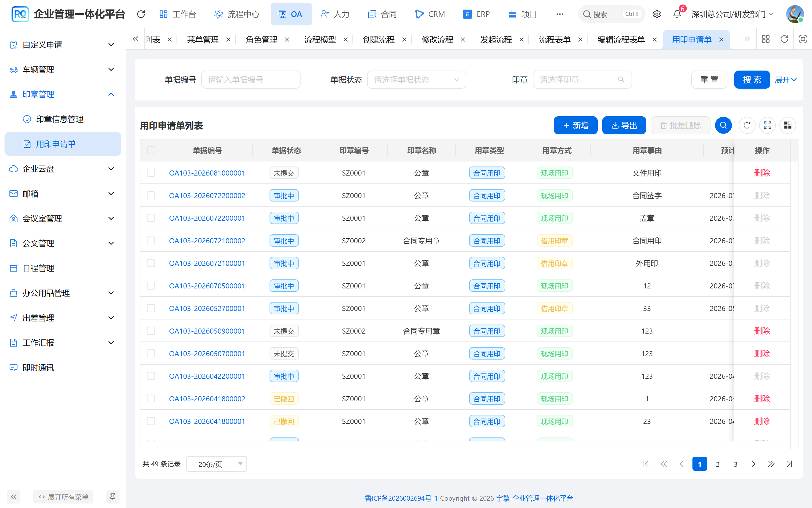Image resolution: width=812 pixels, height=508 pixels.
Task: Toggle tab area fullscreen icon
Action: [x=803, y=39]
